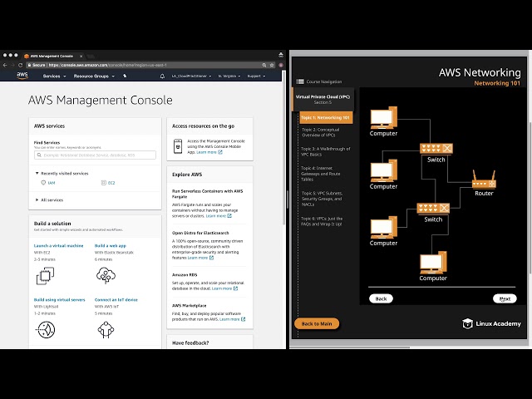Click the browser address bar URL

point(107,65)
